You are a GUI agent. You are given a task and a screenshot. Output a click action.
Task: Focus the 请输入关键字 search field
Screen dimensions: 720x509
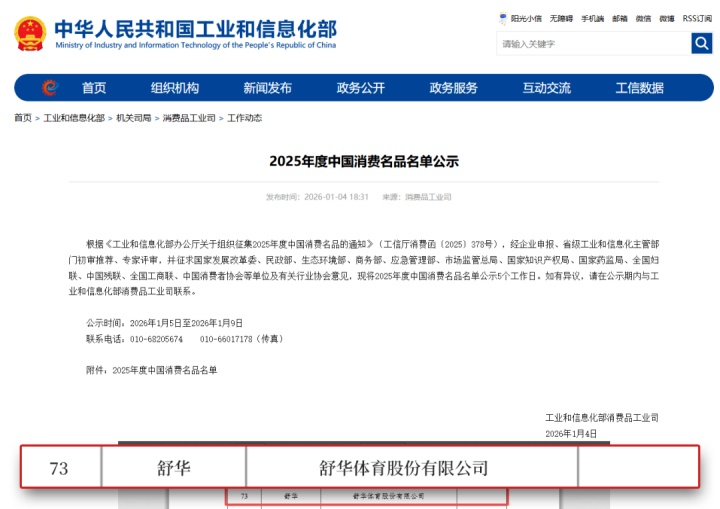tap(594, 44)
